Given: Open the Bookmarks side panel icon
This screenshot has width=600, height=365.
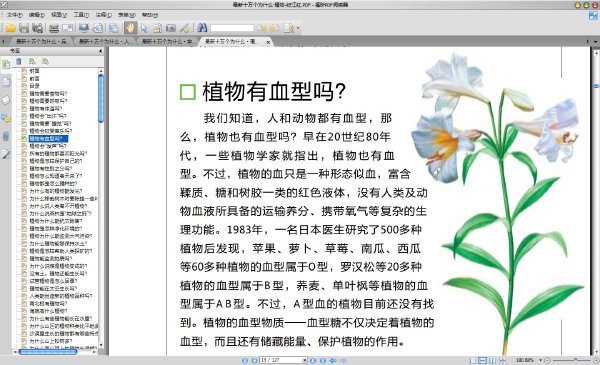Looking at the screenshot, I should [x=6, y=64].
